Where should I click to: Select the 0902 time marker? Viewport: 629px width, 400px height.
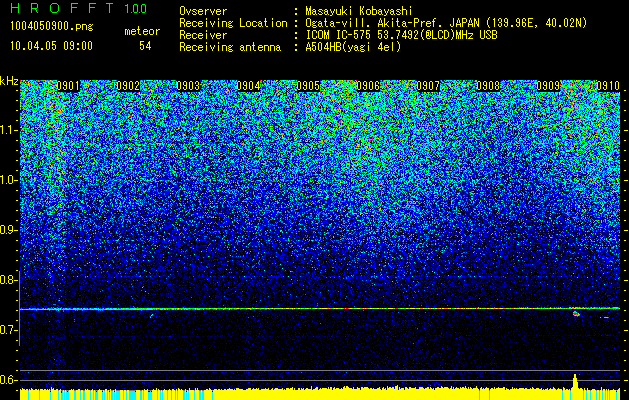point(128,86)
